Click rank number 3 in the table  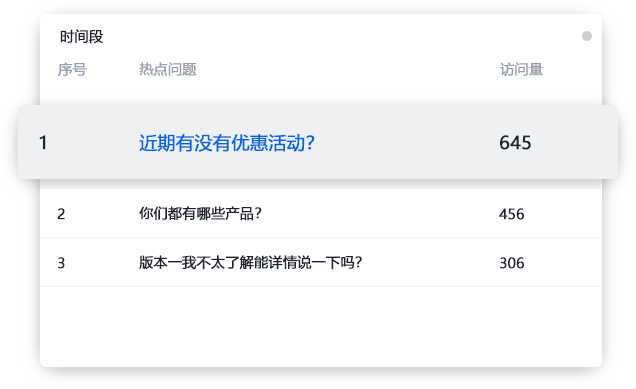coord(61,263)
